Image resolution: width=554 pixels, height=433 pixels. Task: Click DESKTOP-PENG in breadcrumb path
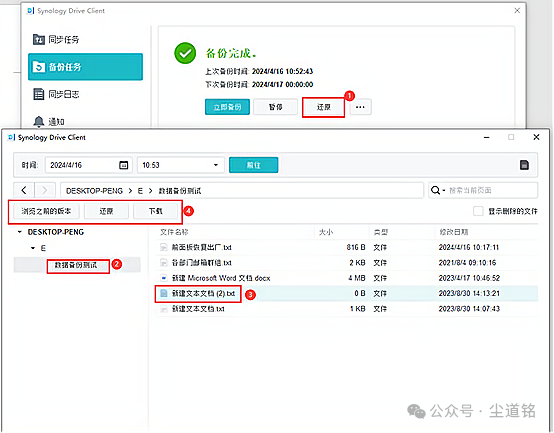coord(94,191)
